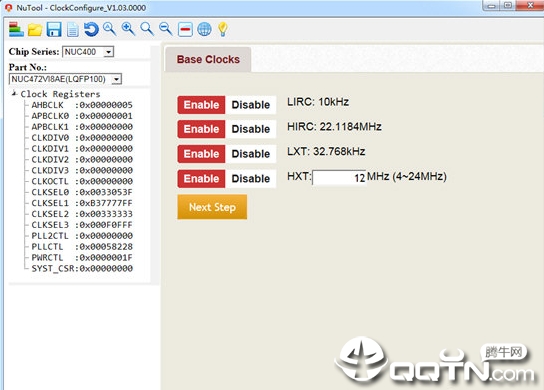This screenshot has height=390, width=544.
Task: Select the CLKSEL3 register row
Action: [82, 225]
